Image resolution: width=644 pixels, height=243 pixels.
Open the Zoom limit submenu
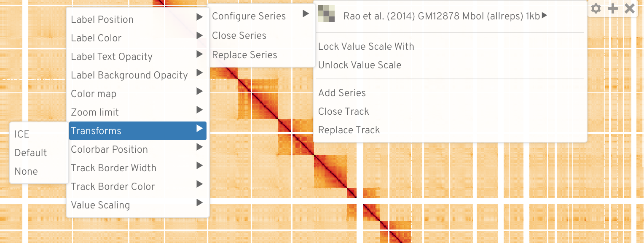click(94, 112)
